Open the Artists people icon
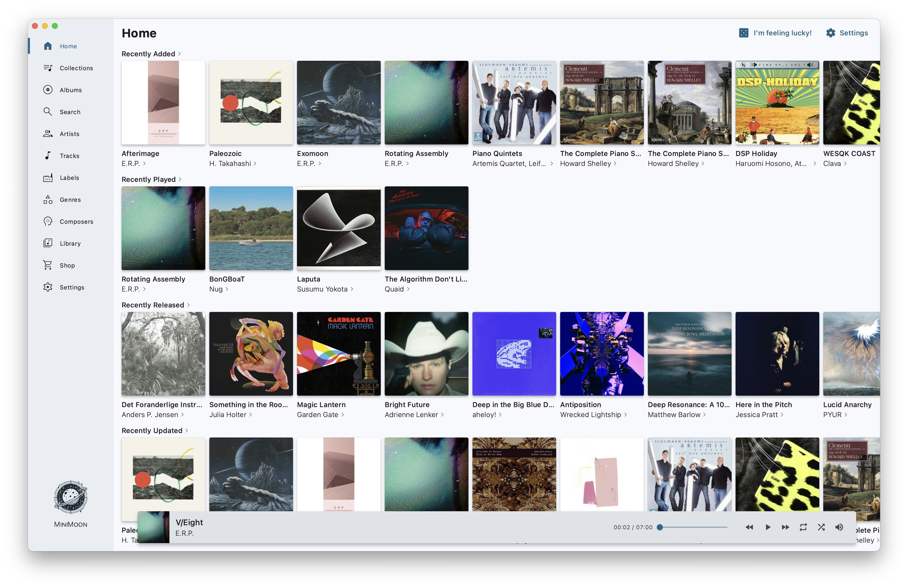 point(48,134)
